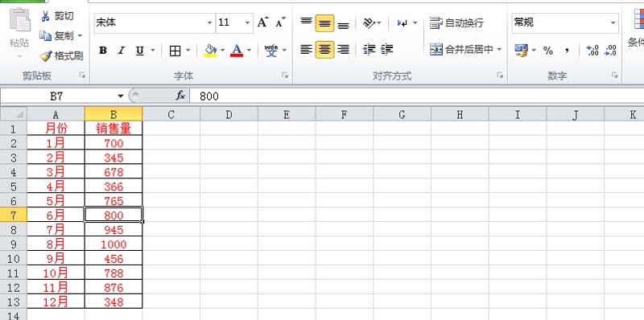644x320 pixels.
Task: Click formula bar showing 800
Action: (x=417, y=96)
